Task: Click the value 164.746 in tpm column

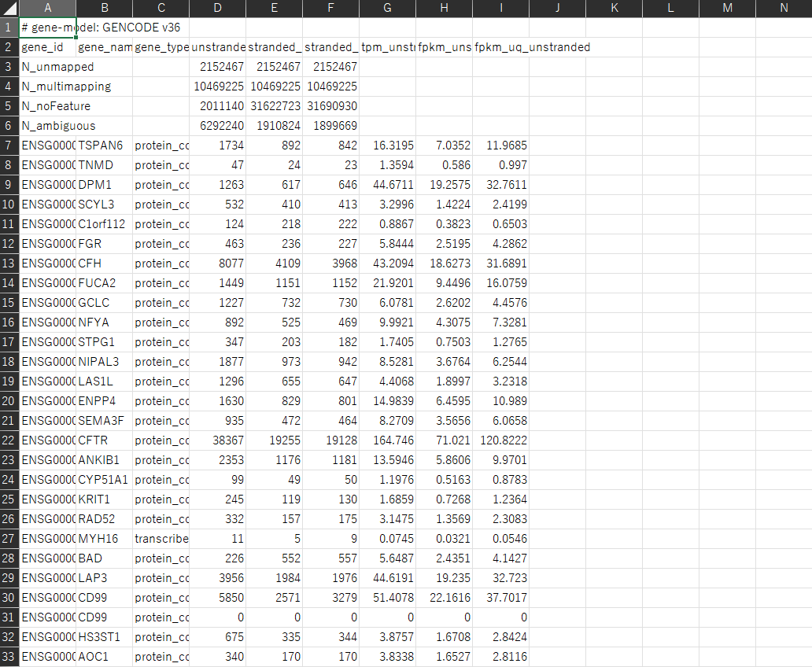Action: [x=387, y=440]
